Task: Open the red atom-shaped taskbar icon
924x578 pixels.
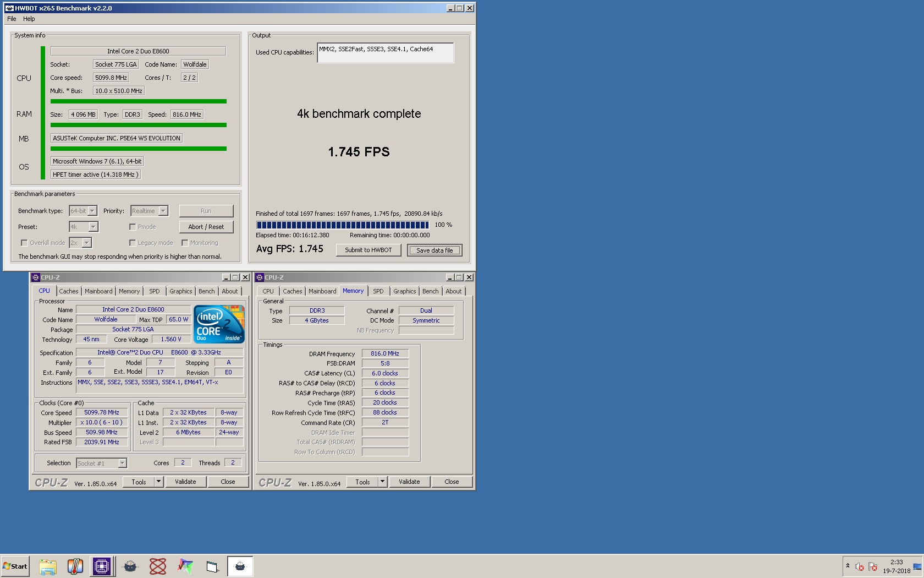Action: (158, 566)
